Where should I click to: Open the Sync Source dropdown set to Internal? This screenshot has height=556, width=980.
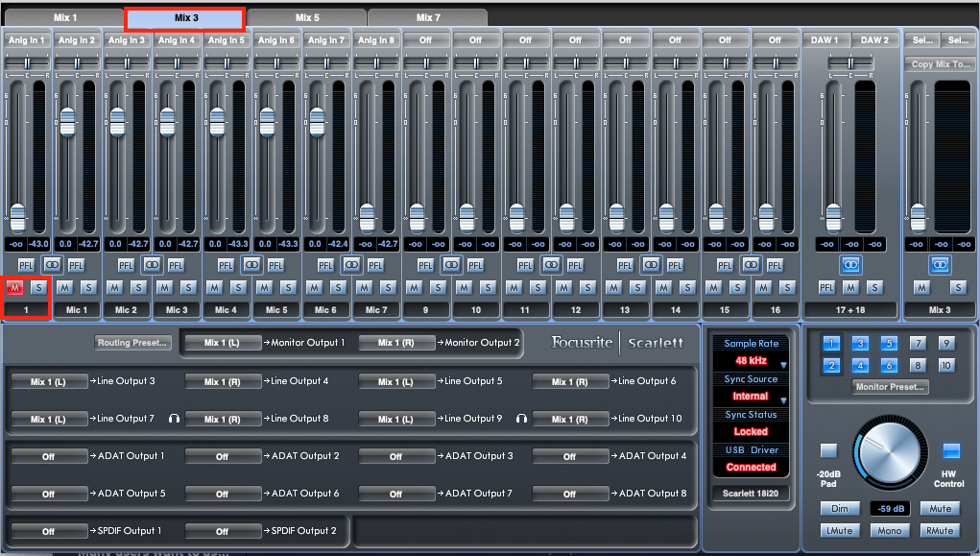(751, 396)
